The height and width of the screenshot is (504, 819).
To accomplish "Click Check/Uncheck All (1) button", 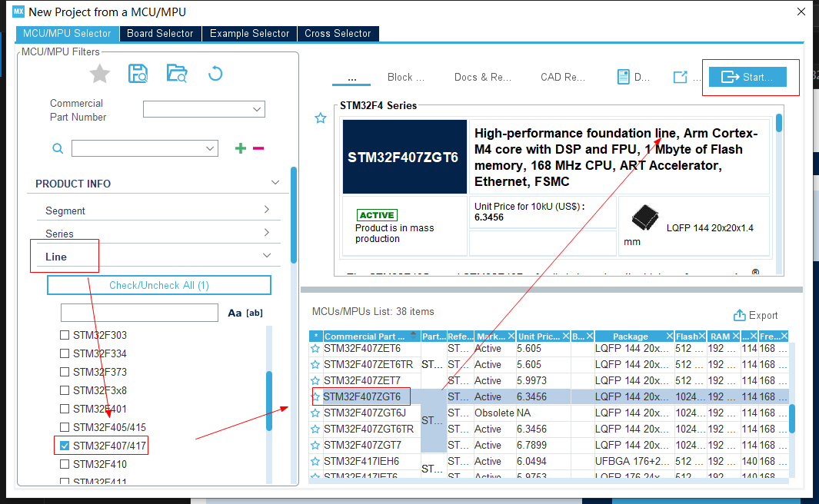I will [x=158, y=285].
